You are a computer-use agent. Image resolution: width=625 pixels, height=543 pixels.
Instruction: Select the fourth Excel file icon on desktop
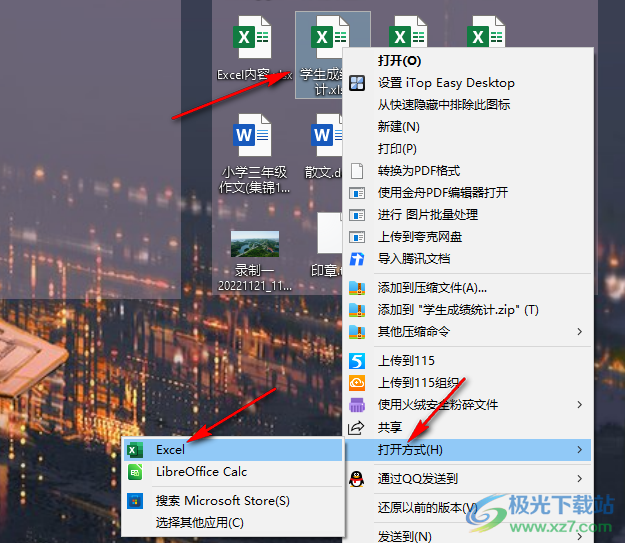click(486, 32)
